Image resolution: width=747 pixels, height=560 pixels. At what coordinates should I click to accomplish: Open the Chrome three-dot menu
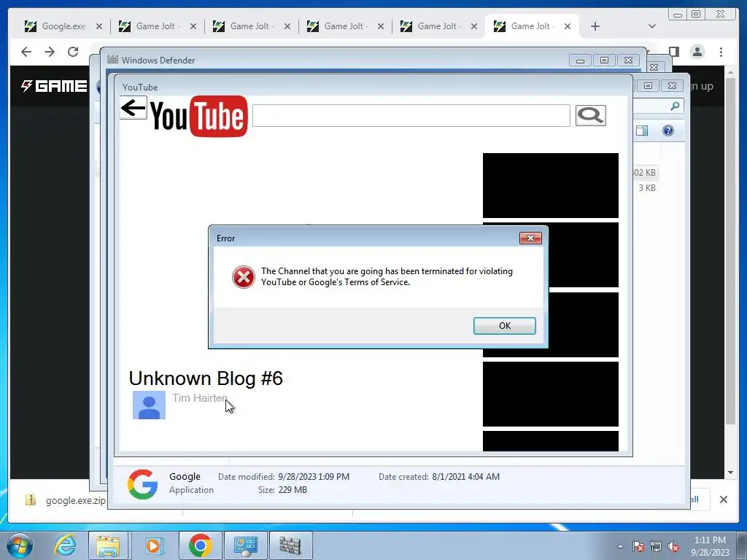(x=721, y=52)
